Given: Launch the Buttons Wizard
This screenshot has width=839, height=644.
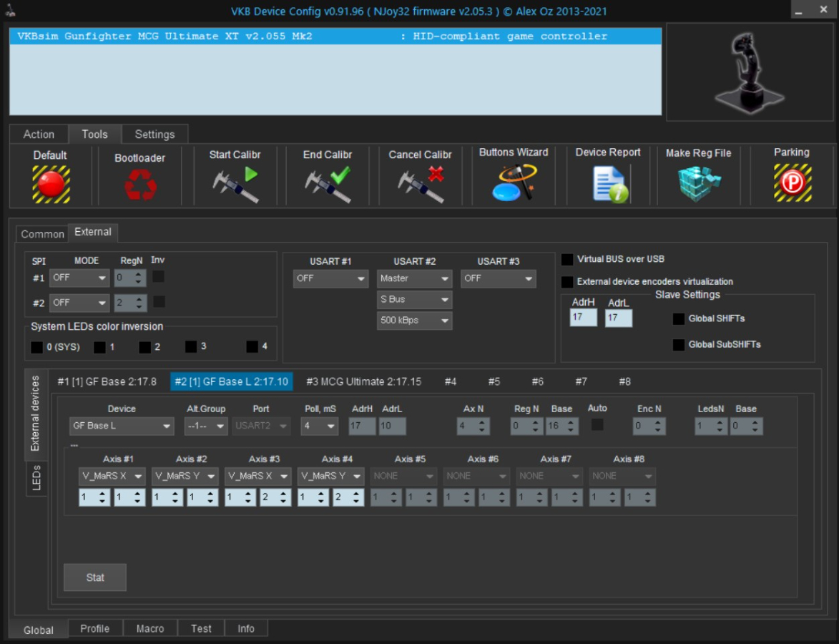Looking at the screenshot, I should pos(514,182).
